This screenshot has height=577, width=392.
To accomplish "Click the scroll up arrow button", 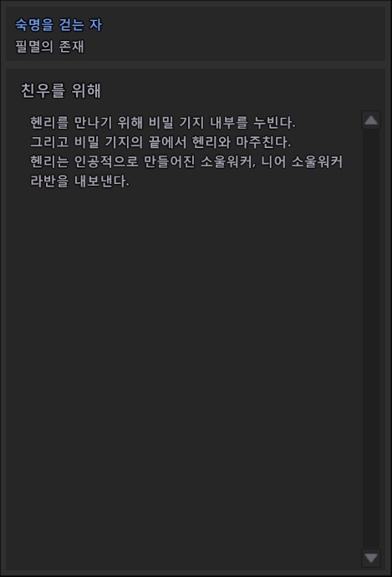I will [371, 120].
